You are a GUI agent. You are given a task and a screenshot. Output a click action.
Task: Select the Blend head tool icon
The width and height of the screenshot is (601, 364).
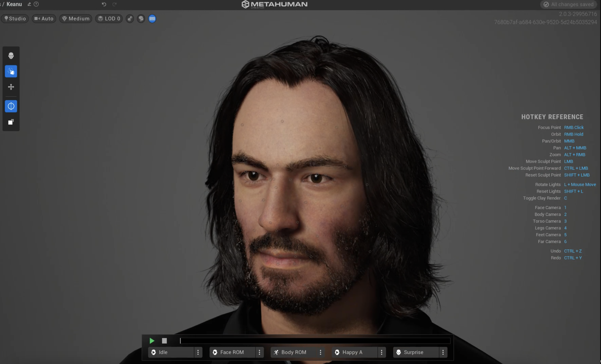(x=11, y=56)
